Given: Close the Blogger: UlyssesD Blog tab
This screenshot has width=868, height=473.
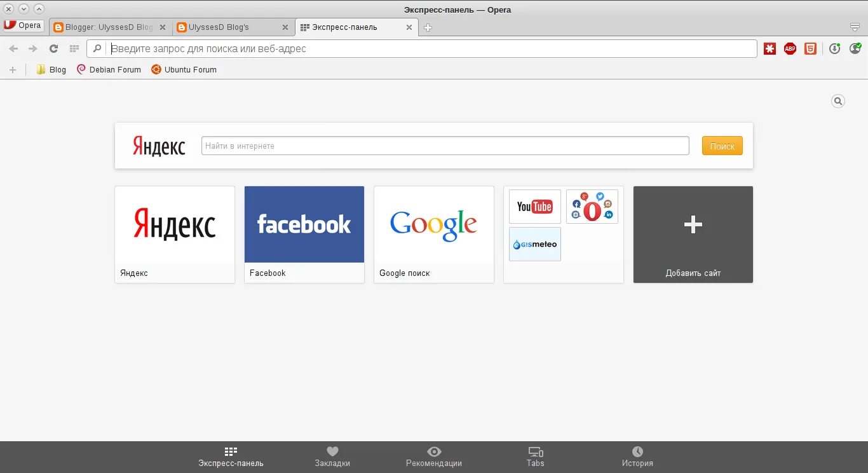Looking at the screenshot, I should (162, 27).
